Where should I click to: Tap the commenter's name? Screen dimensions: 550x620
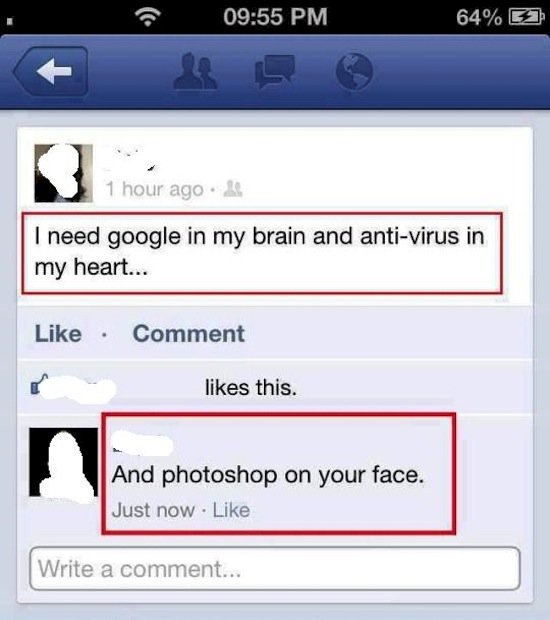click(x=142, y=443)
